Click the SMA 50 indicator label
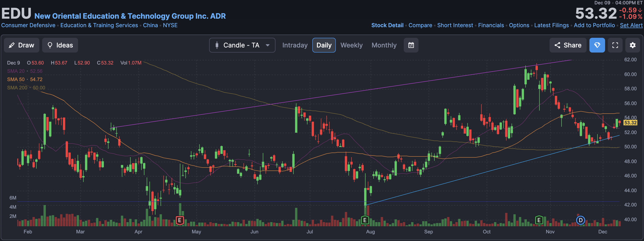 point(24,79)
